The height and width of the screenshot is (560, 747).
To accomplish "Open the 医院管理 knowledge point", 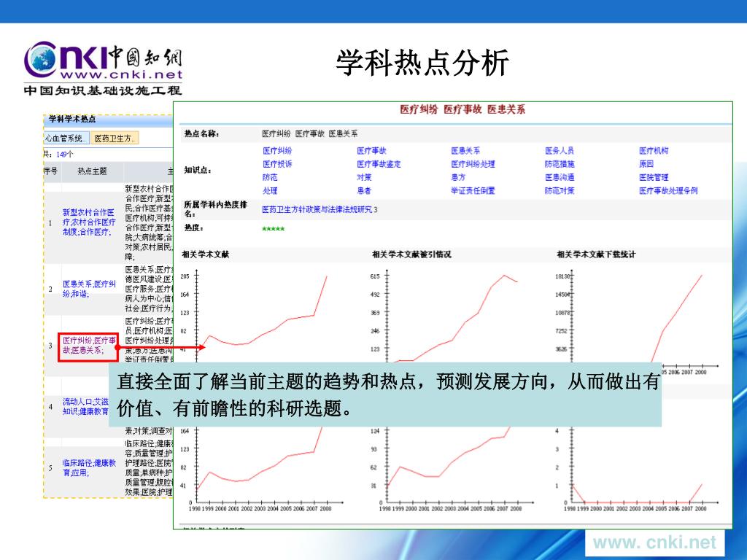I will (x=654, y=177).
